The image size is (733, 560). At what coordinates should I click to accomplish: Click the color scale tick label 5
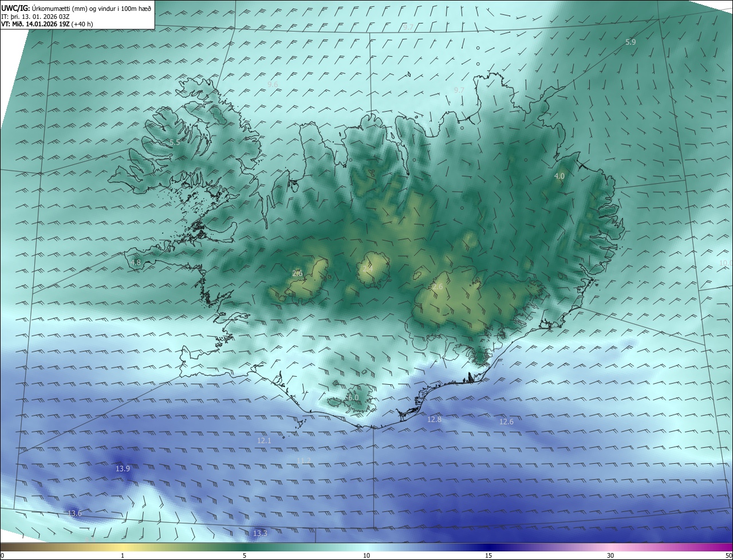pos(245,555)
